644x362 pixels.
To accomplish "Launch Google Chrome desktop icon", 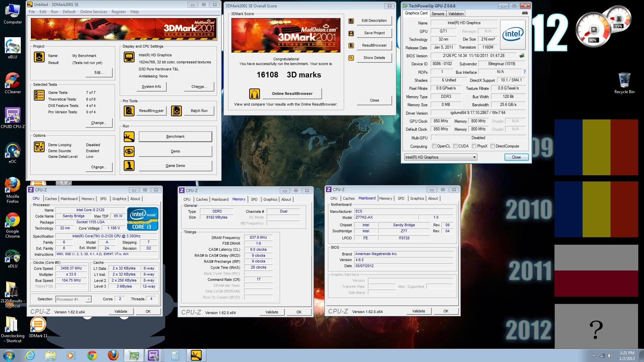I will (x=13, y=225).
